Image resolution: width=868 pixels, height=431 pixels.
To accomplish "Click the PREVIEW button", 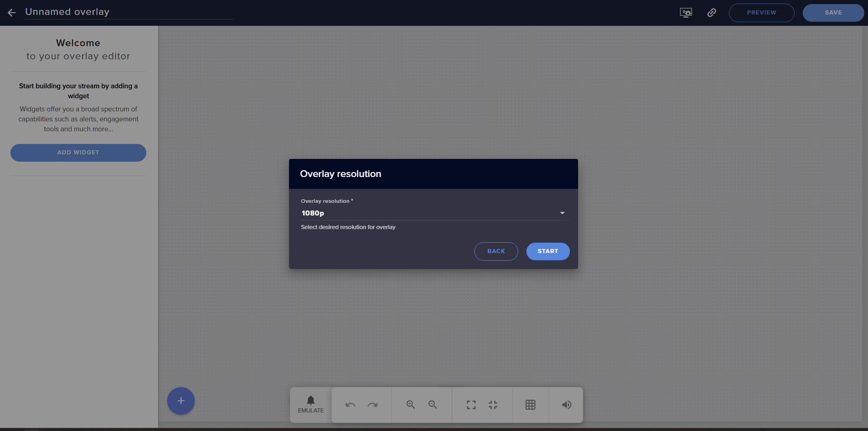I will tap(761, 13).
